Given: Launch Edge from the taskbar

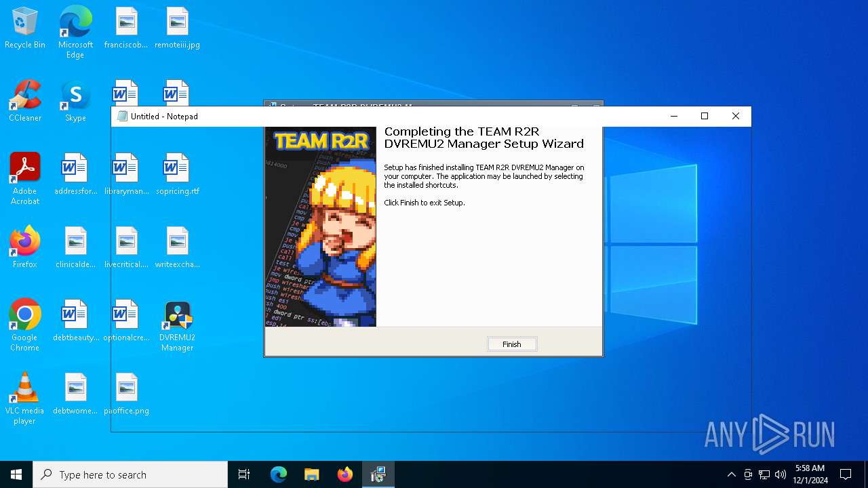Looking at the screenshot, I should [x=279, y=474].
